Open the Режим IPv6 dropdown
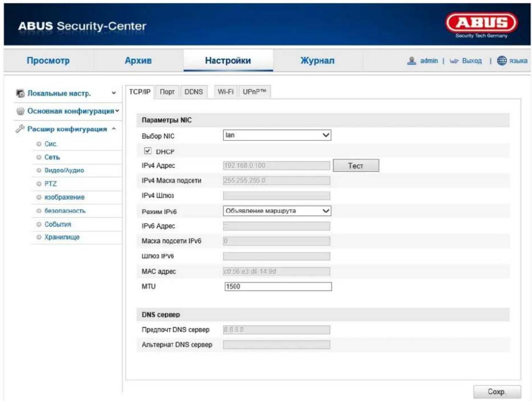 tap(277, 210)
